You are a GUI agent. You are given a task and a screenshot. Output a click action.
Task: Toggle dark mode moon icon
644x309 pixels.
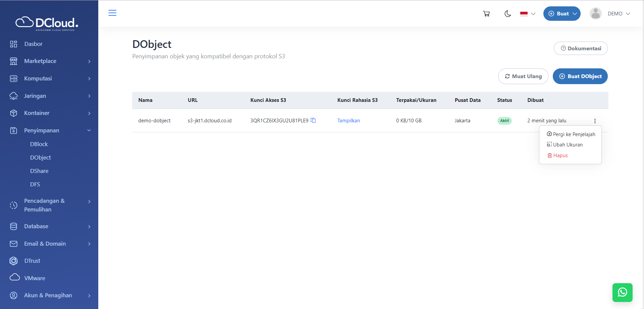[x=507, y=14]
